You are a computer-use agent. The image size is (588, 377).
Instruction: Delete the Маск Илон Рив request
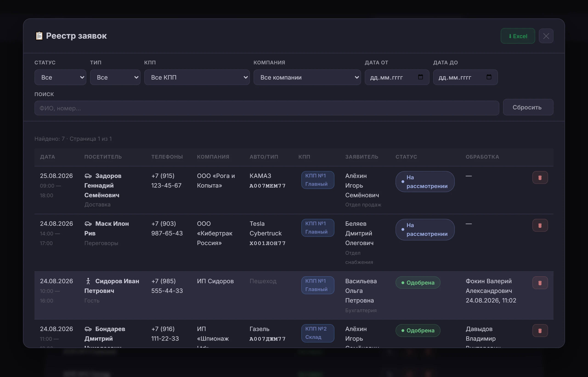point(540,225)
